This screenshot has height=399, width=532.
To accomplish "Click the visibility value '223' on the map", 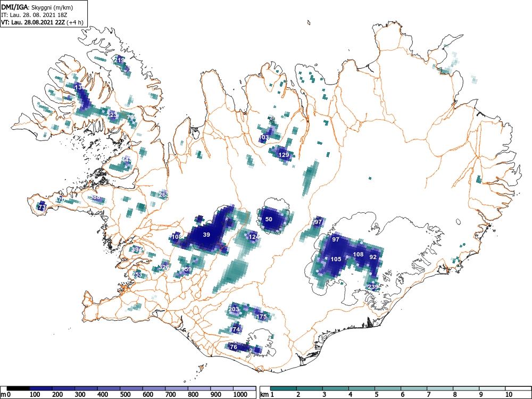I will [112, 115].
